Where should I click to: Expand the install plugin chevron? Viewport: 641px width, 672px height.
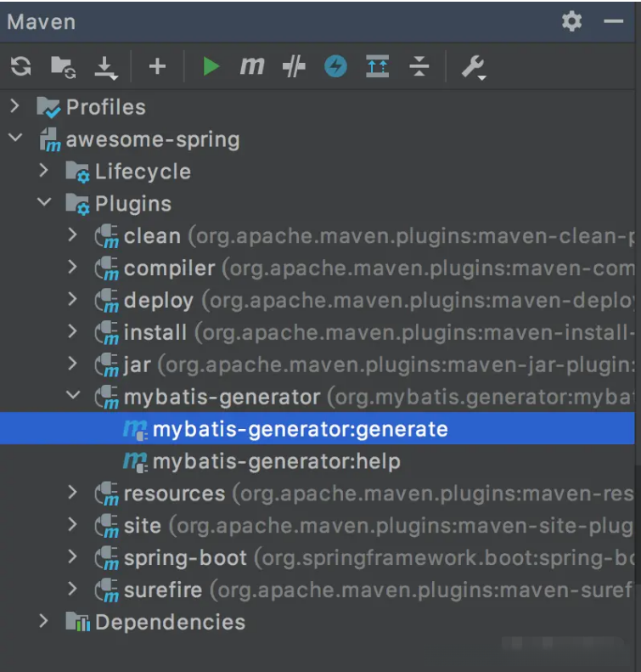pyautogui.click(x=73, y=331)
